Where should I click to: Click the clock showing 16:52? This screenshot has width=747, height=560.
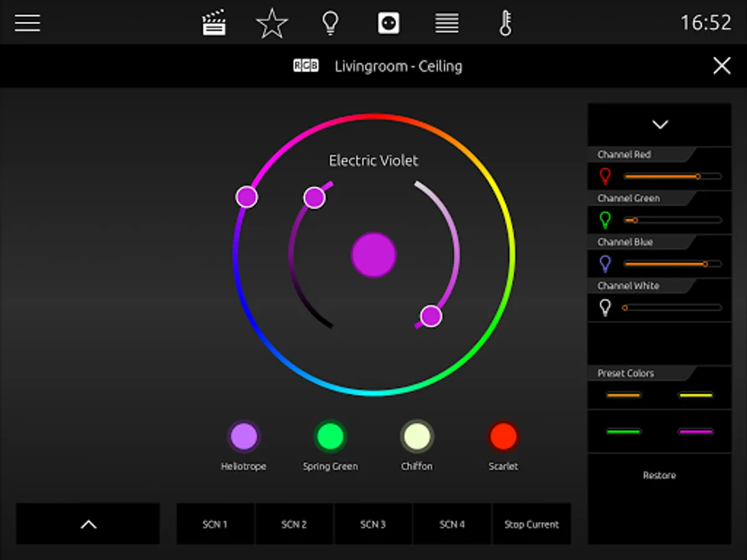[705, 23]
